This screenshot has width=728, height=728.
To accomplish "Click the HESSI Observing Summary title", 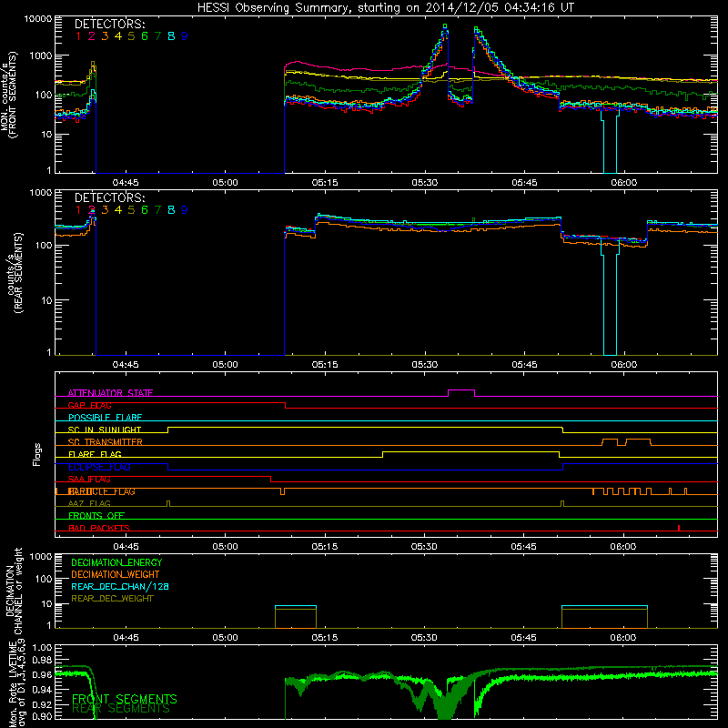I will 385,8.
